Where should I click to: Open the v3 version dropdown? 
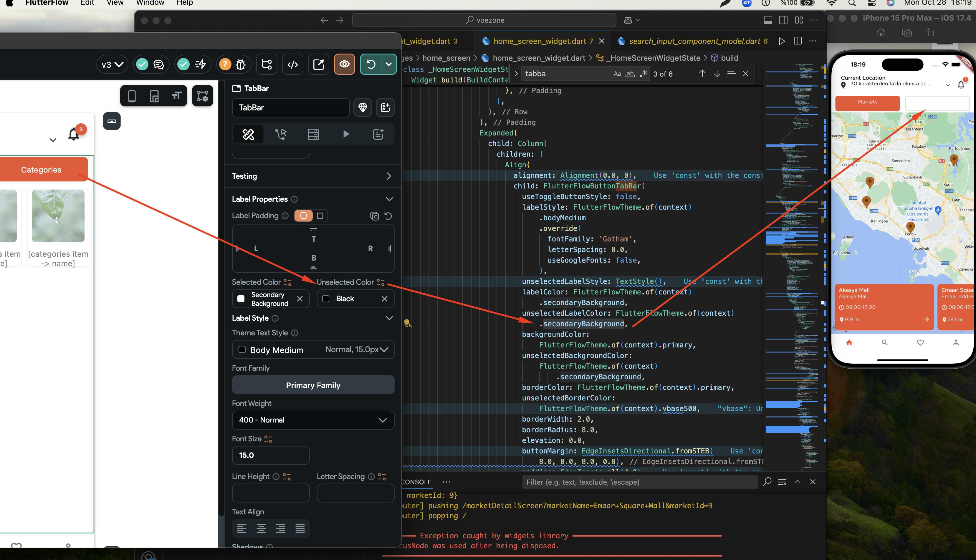click(x=112, y=64)
